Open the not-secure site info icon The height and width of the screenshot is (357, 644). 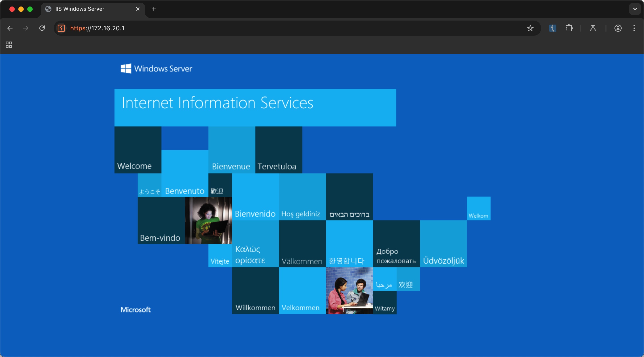click(x=61, y=28)
